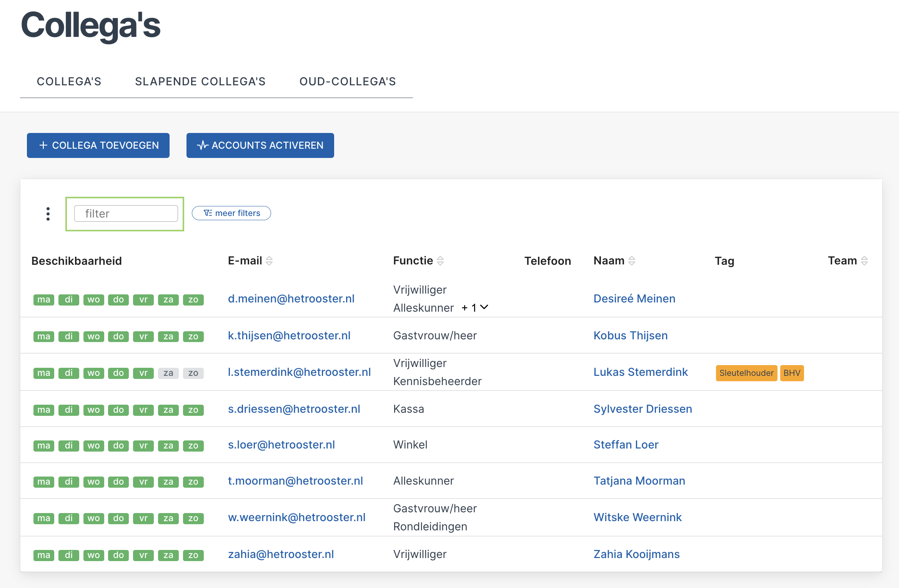Click the Tag column header
This screenshot has width=899, height=588.
pos(724,261)
